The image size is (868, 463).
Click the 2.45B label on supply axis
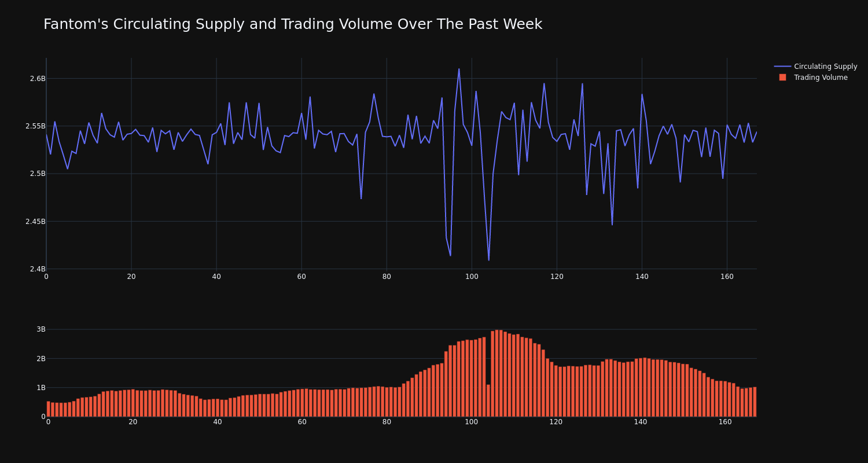35,221
